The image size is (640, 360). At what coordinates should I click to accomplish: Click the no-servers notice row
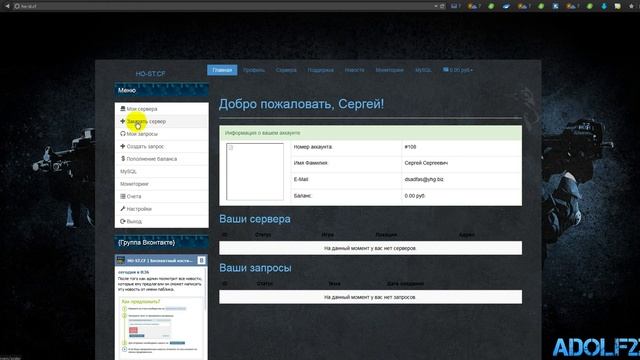click(370, 248)
